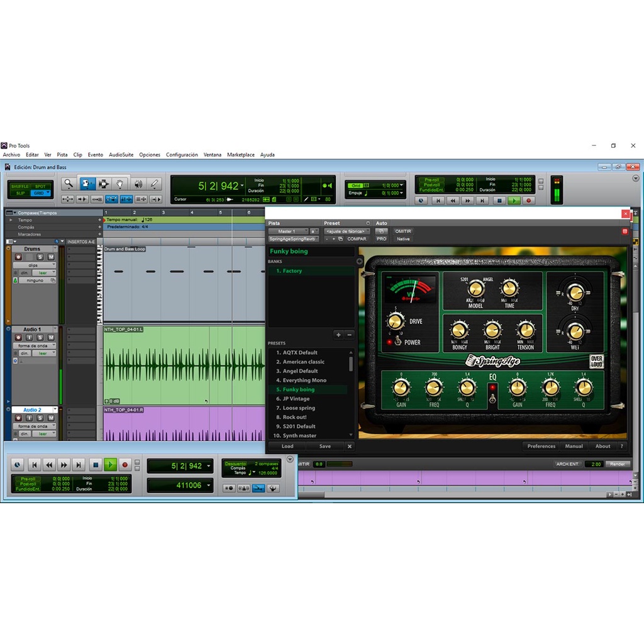Open the AudioSuite menu

121,155
